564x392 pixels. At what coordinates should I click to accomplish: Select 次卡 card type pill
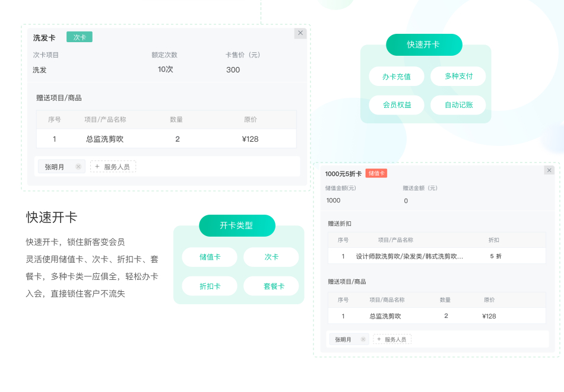pos(271,257)
